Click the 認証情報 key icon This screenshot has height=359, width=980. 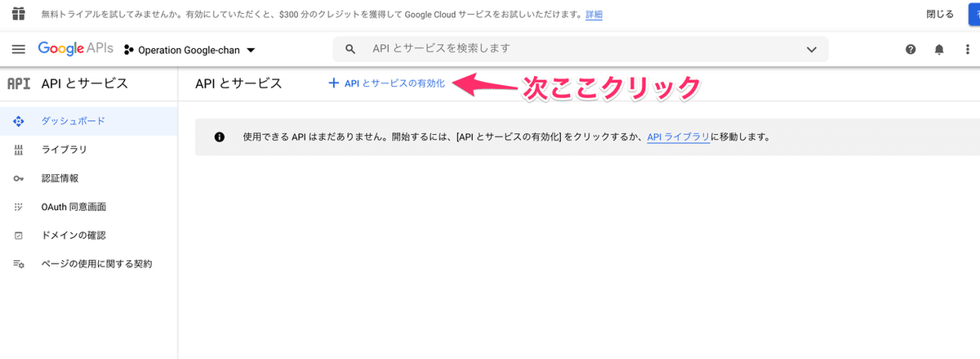pyautogui.click(x=18, y=178)
